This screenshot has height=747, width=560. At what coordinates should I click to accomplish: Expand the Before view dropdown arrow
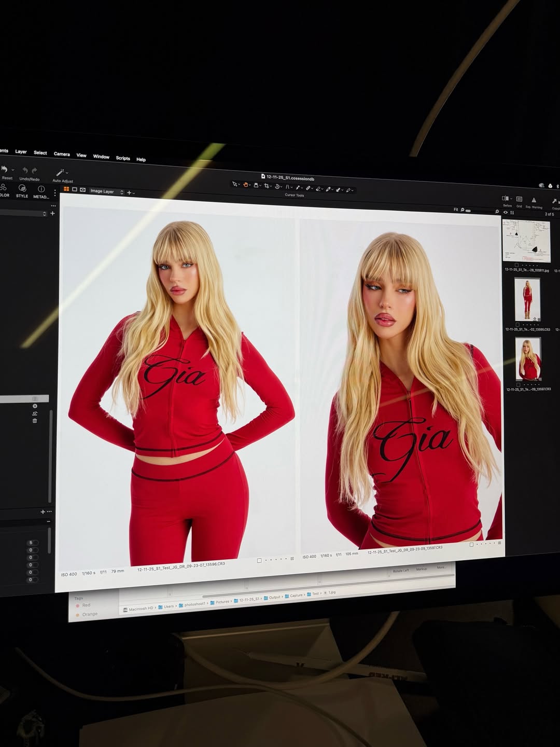tap(511, 199)
